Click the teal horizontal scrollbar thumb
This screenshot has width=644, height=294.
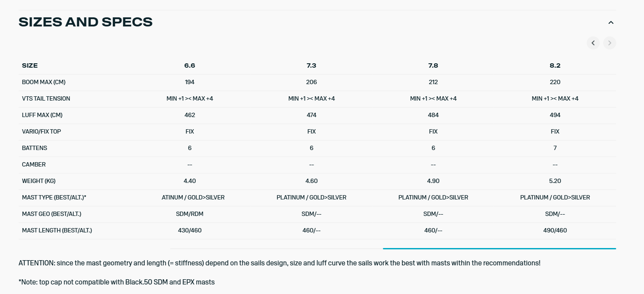[499, 248]
